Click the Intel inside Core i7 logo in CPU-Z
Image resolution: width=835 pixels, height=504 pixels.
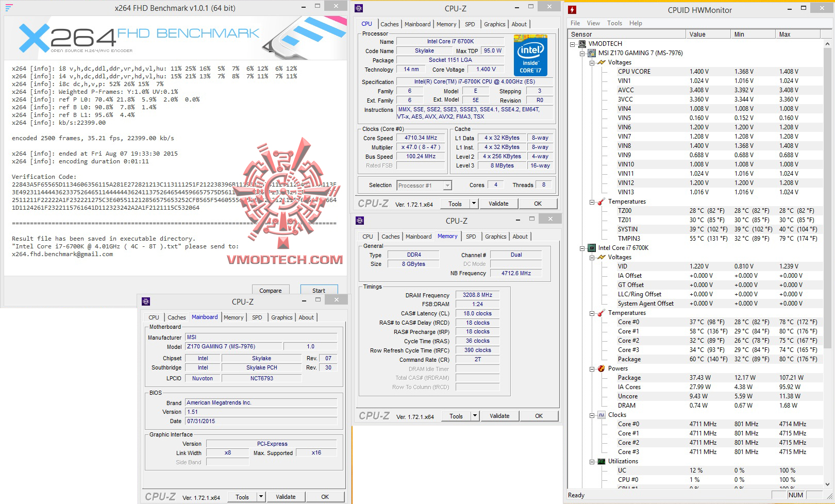(x=530, y=56)
